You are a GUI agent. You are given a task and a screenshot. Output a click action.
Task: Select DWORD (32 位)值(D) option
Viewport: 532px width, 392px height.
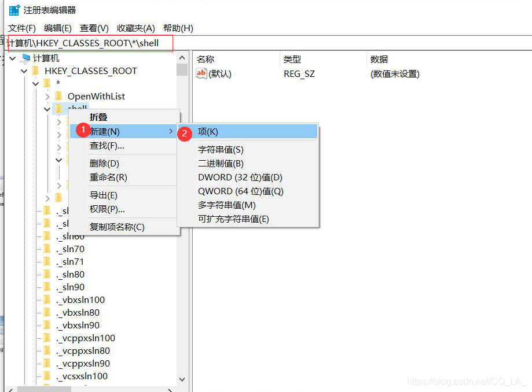tap(248, 177)
